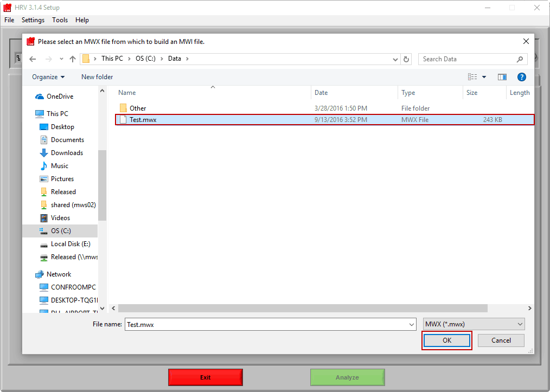Close the file selection dialog
550x392 pixels.
pyautogui.click(x=526, y=41)
